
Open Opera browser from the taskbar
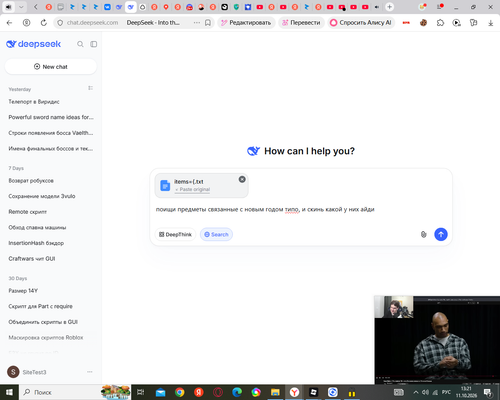pyautogui.click(x=218, y=392)
